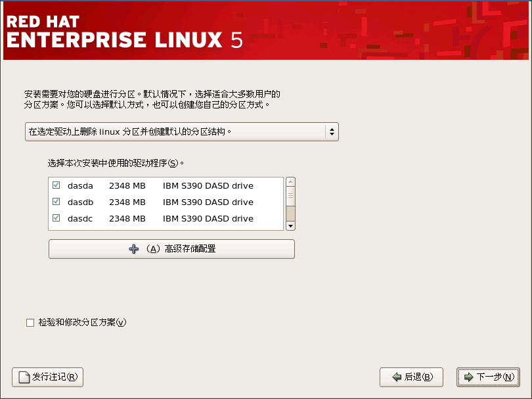Toggle the dasdb drive checkbox
The image size is (532, 399).
coord(56,202)
